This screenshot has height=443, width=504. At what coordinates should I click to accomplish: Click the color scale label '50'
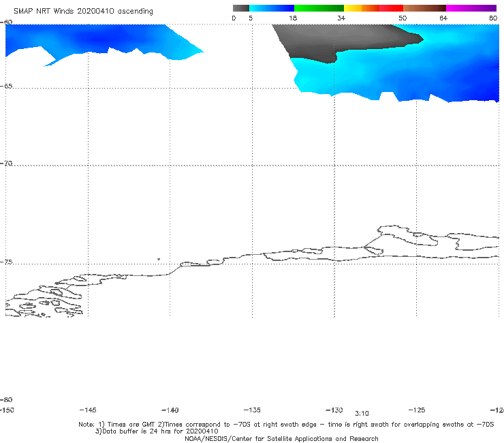[403, 18]
